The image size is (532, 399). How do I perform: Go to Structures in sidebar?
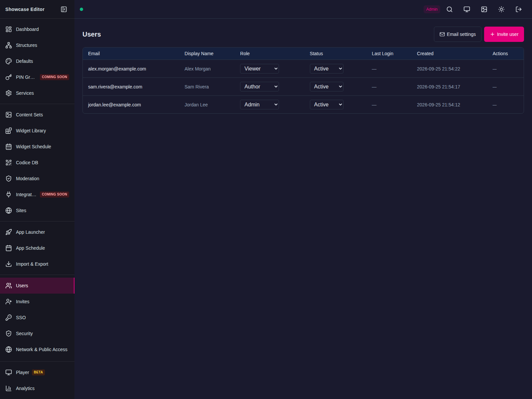click(x=37, y=45)
